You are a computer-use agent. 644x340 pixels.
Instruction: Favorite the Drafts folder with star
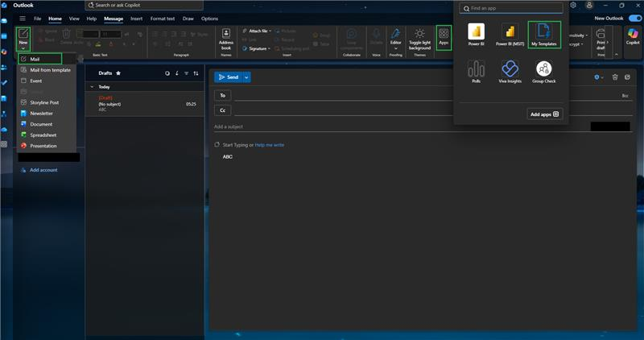[x=118, y=73]
